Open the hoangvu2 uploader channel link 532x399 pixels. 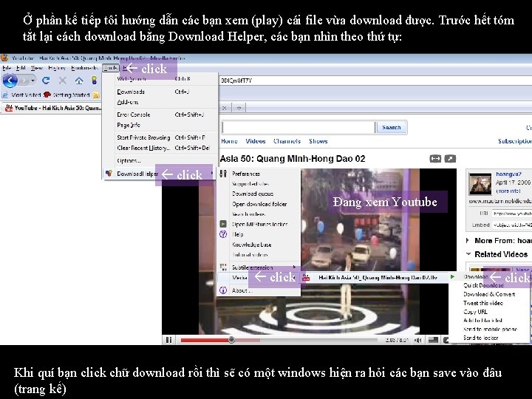pyautogui.click(x=508, y=174)
